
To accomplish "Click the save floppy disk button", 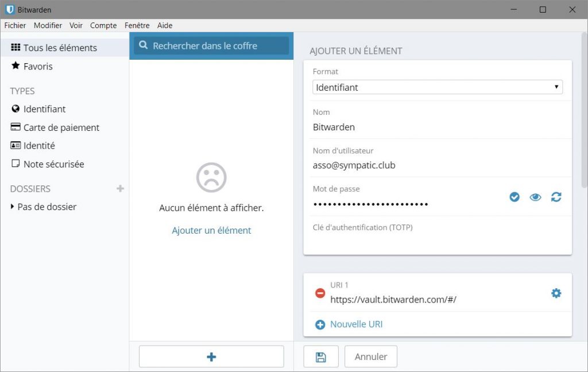I will (321, 356).
